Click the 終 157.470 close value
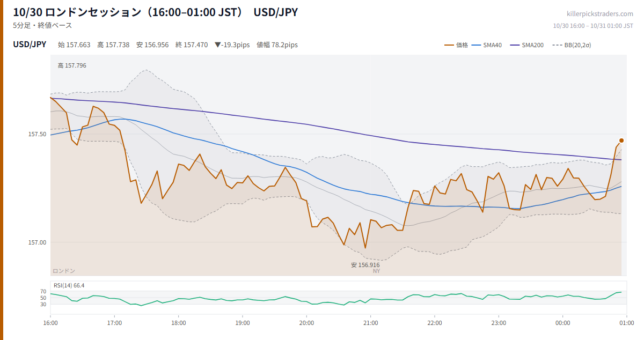The height and width of the screenshot is (340, 644). pos(192,45)
